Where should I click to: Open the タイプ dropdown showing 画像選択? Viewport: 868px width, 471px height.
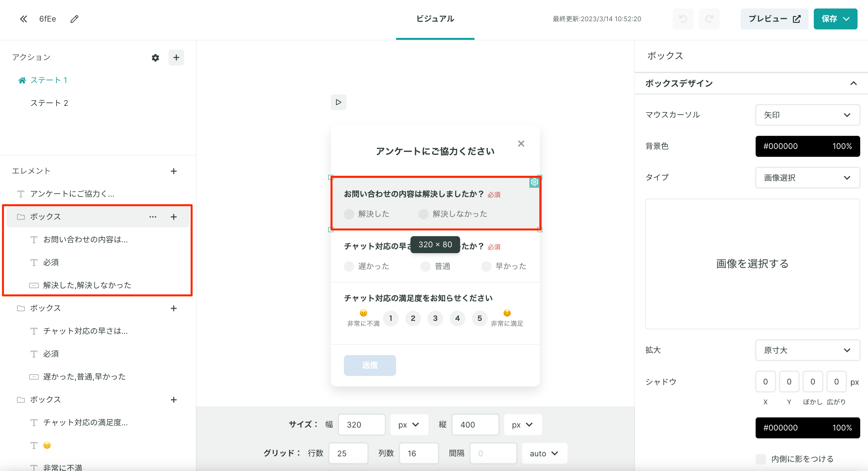coord(807,178)
